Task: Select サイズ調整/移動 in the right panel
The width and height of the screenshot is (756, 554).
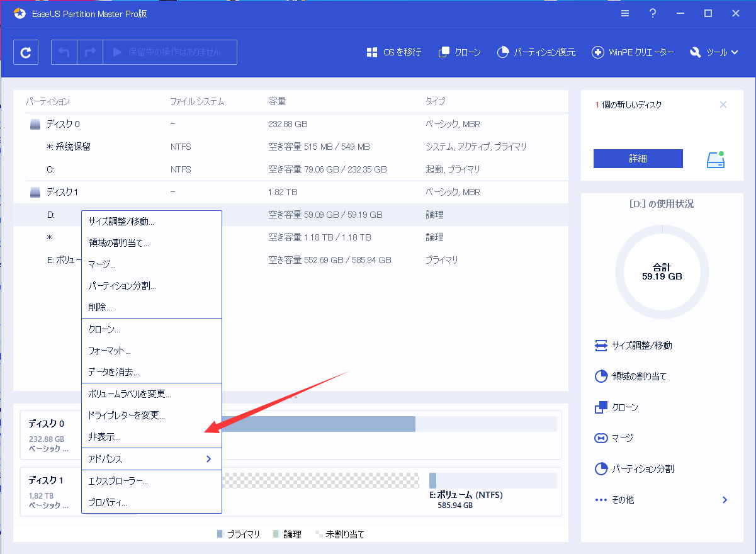Action: tap(633, 346)
